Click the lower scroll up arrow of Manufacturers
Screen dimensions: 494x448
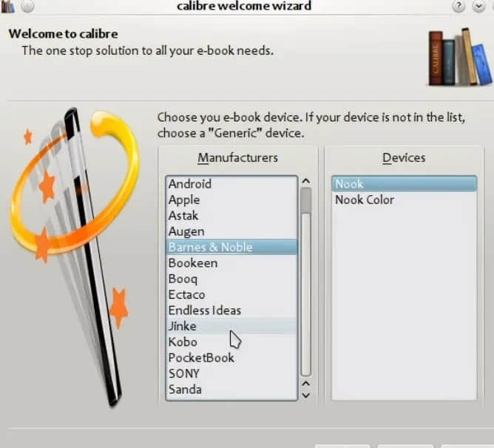tap(305, 384)
